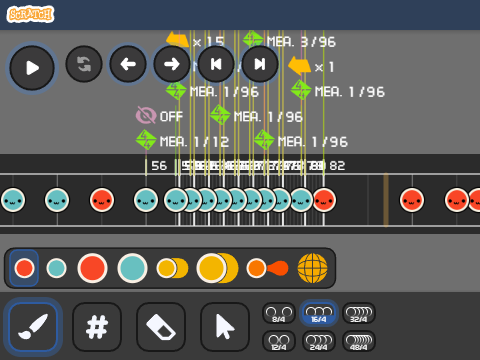Open the Scratch logo link

point(30,14)
